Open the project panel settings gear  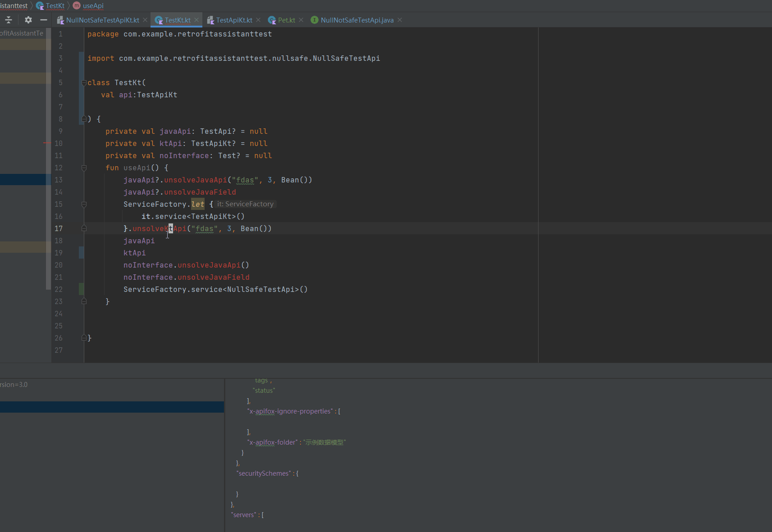[28, 20]
